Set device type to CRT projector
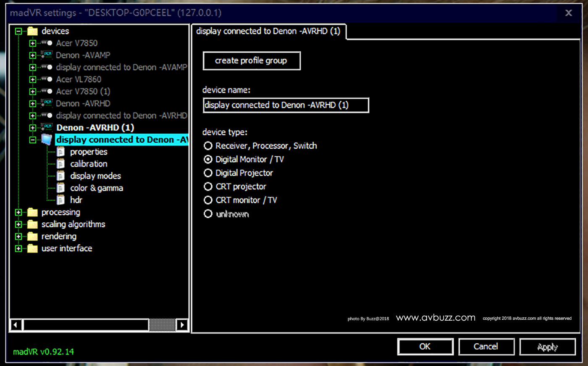This screenshot has height=366, width=588. [x=208, y=187]
